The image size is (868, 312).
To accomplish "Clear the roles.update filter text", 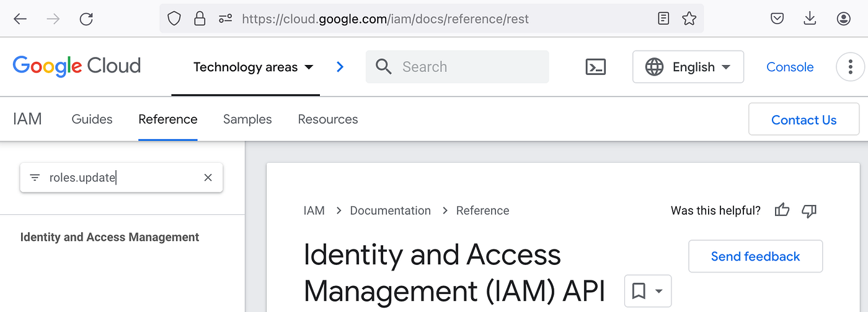I will (208, 178).
